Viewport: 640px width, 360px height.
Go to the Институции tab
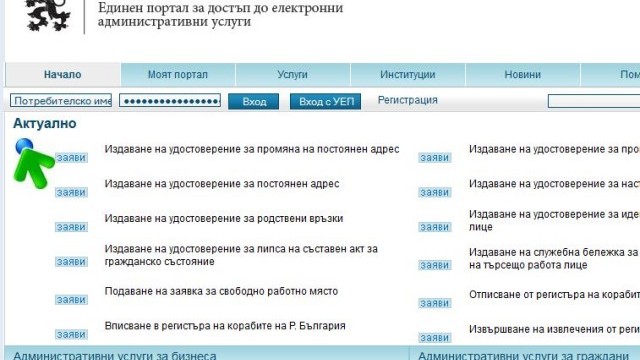pyautogui.click(x=407, y=75)
